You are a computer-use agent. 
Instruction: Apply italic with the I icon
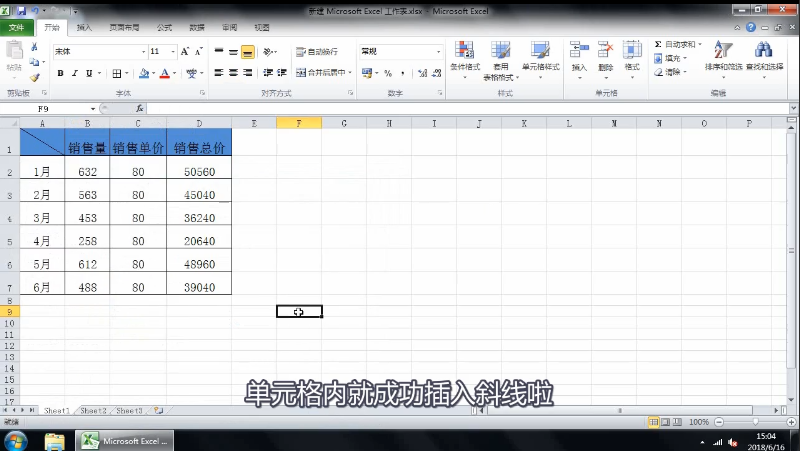[x=75, y=73]
